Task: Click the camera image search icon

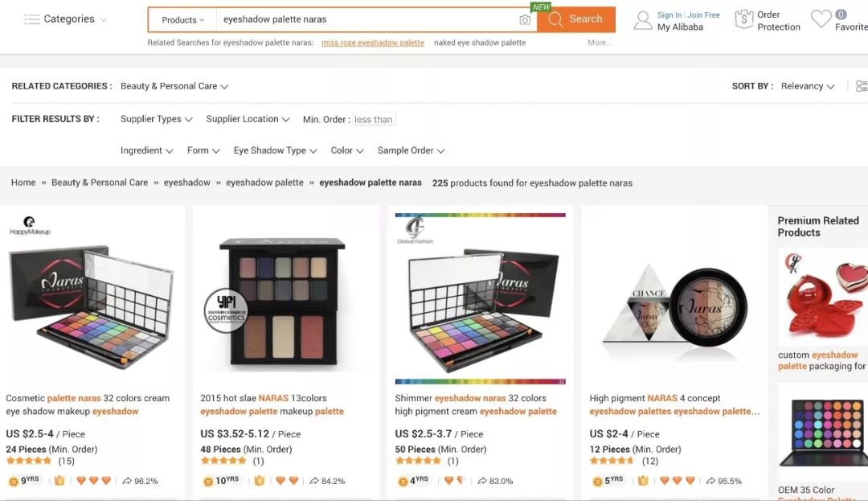Action: tap(525, 20)
